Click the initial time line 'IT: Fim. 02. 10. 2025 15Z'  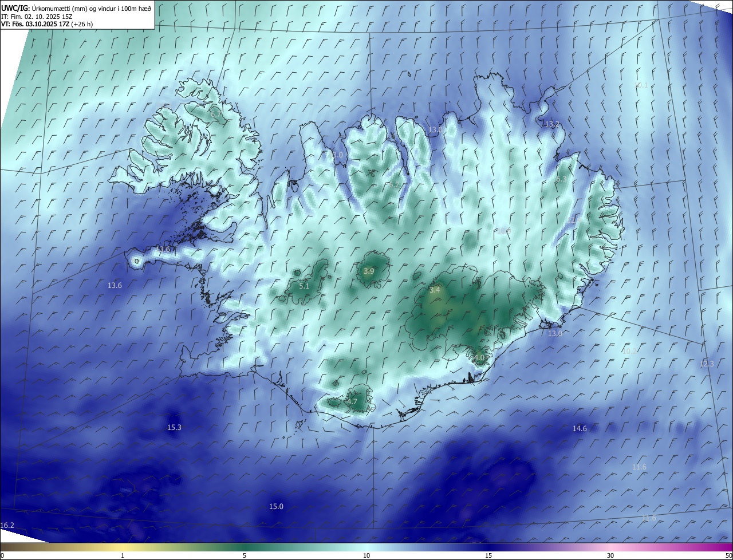coord(36,16)
